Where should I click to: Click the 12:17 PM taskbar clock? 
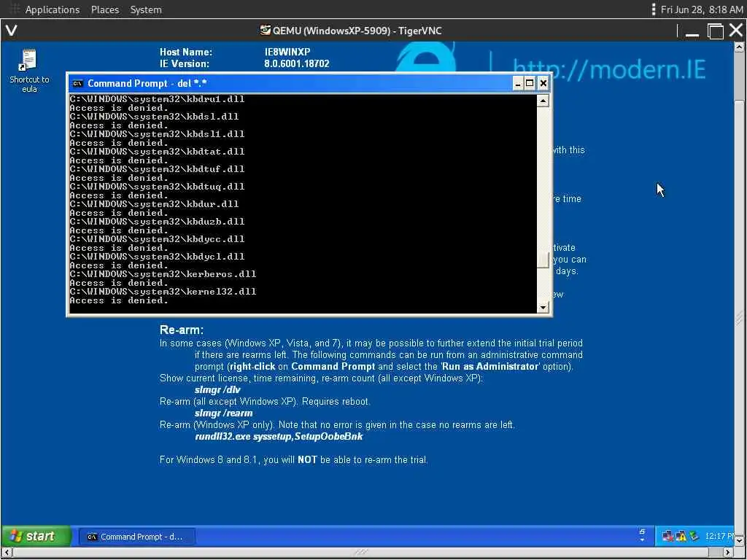(719, 537)
